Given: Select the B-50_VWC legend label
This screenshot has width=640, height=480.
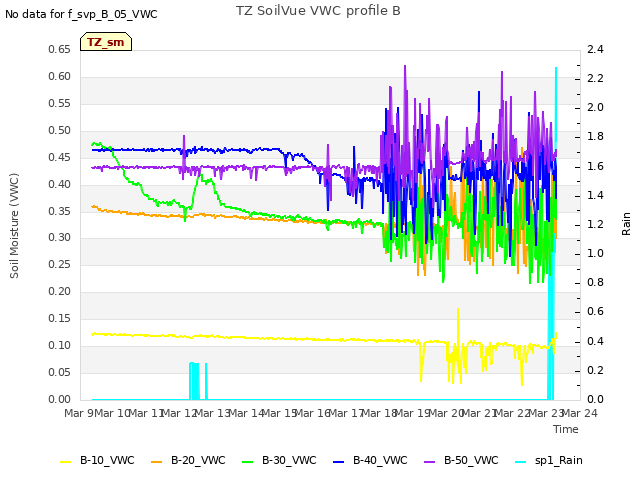Looking at the screenshot, I should pos(471,460).
